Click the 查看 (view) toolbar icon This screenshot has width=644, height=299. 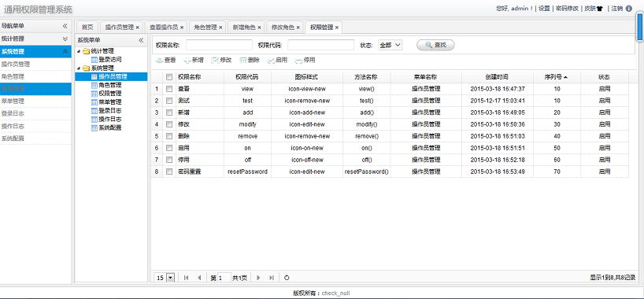(160, 61)
